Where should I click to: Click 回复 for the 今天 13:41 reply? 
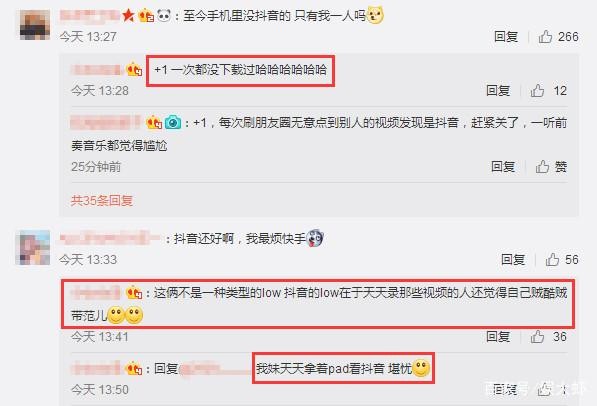click(x=498, y=337)
